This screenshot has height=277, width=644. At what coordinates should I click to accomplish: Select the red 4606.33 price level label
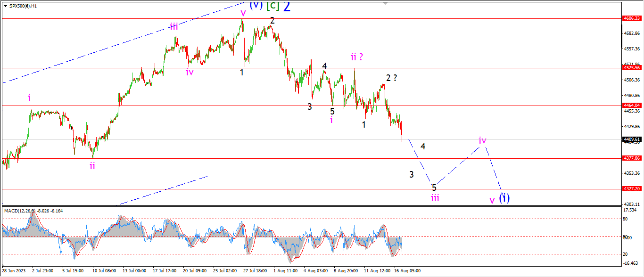(632, 18)
